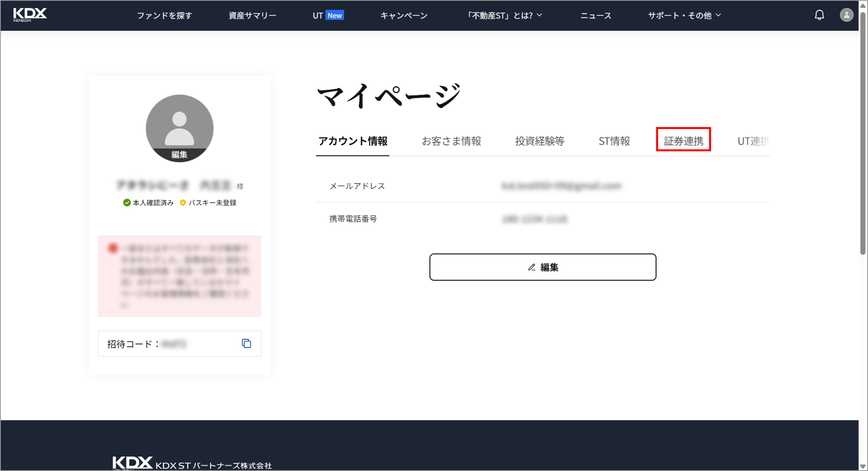Open ファンドを探す in the top navigation

(164, 16)
